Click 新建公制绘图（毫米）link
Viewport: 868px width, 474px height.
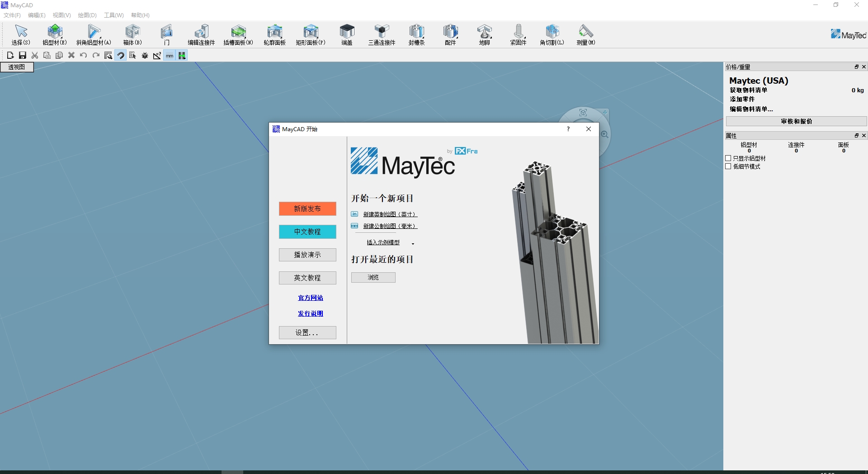[390, 226]
